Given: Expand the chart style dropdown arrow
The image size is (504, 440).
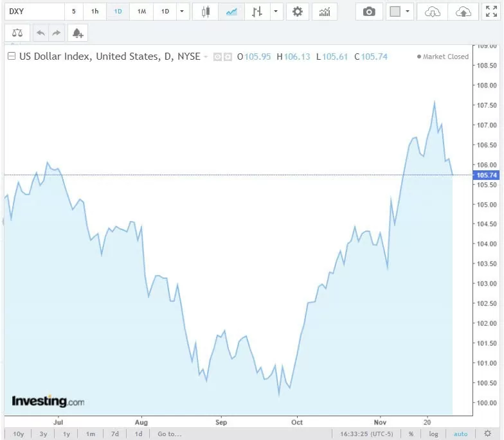Looking at the screenshot, I should coord(276,12).
